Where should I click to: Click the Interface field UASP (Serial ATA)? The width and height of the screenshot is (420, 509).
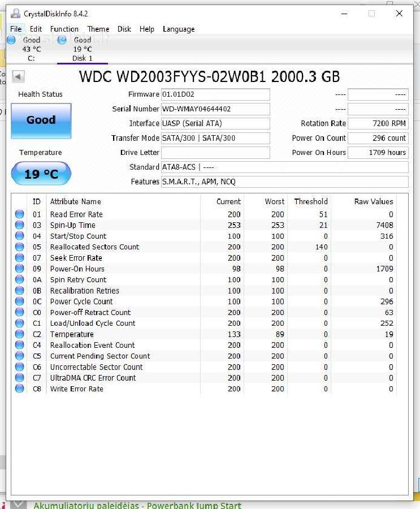coord(215,123)
